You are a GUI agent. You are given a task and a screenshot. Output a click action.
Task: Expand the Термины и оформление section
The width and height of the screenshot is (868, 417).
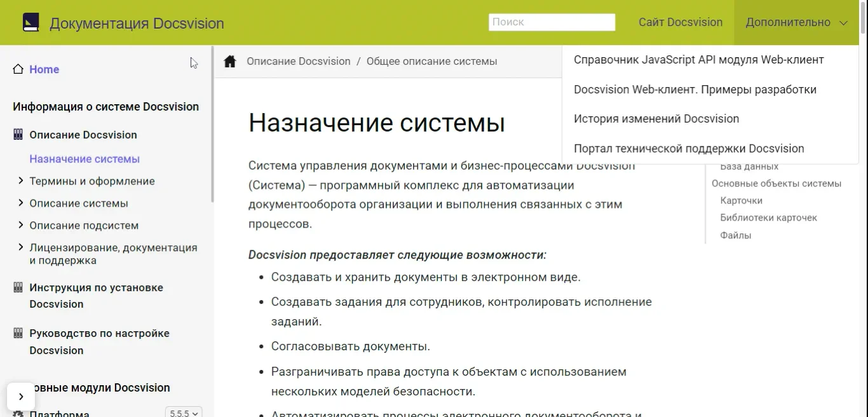click(x=21, y=181)
